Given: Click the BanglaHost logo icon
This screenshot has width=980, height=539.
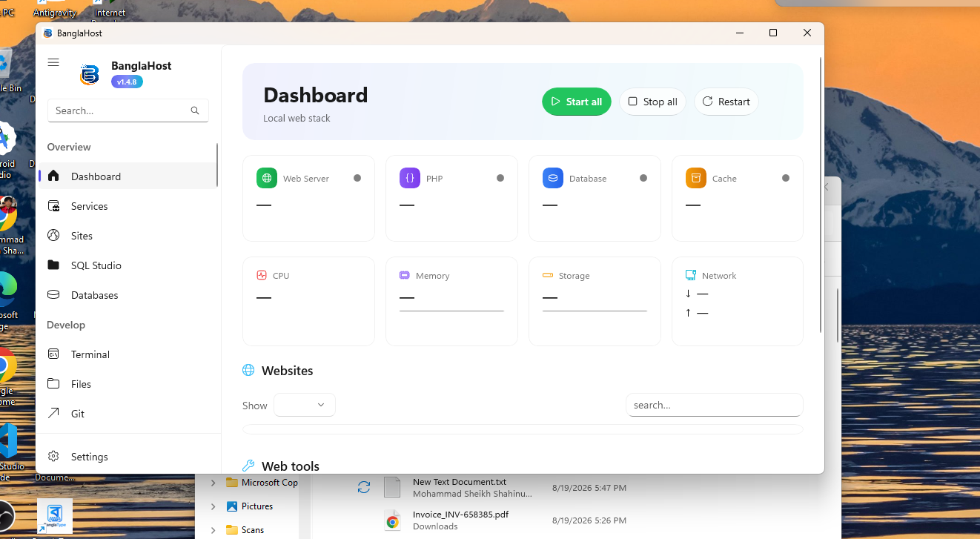Looking at the screenshot, I should click(x=90, y=75).
